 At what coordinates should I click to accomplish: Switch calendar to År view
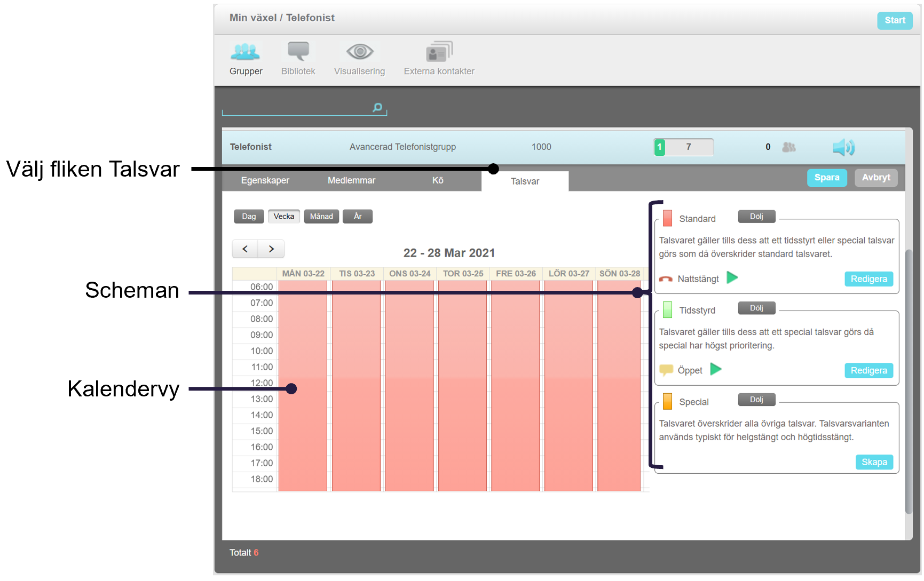coord(358,216)
